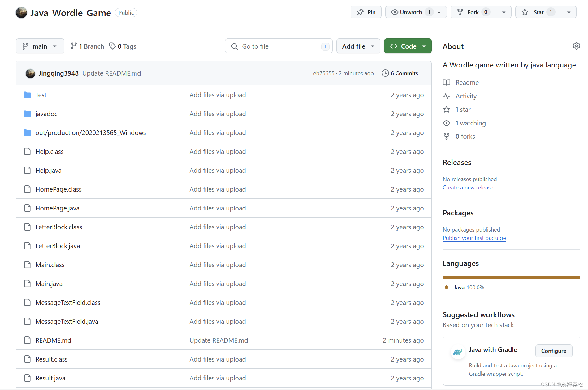Open README.md file name
Viewport: 588px width, 390px height.
[53, 340]
